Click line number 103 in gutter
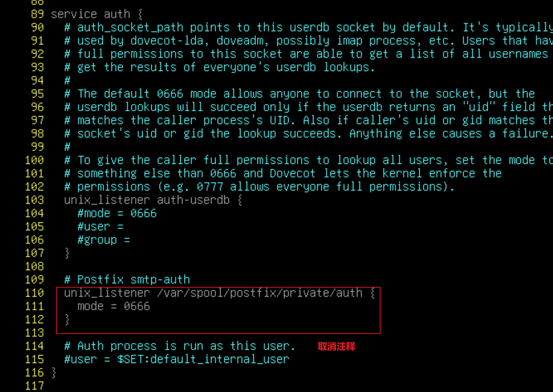 35,200
